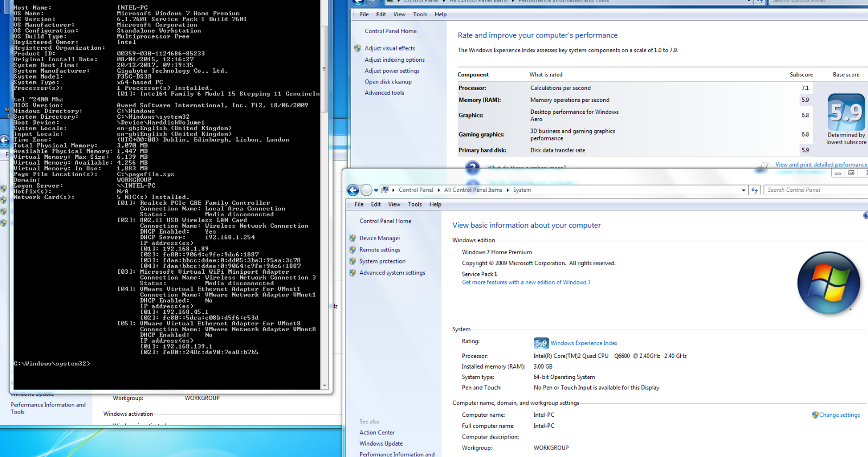The width and height of the screenshot is (868, 457).
Task: Click the Forward arrow in the System window
Action: (x=367, y=190)
